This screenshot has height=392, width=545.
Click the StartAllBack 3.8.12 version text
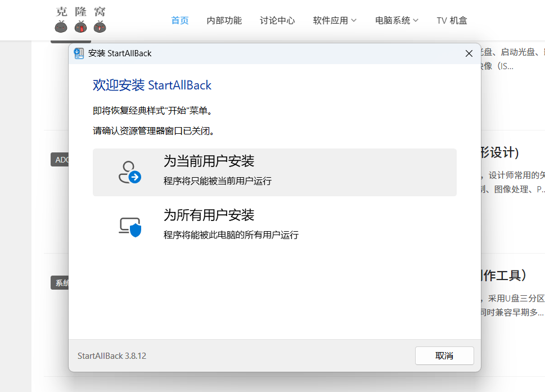(x=112, y=356)
